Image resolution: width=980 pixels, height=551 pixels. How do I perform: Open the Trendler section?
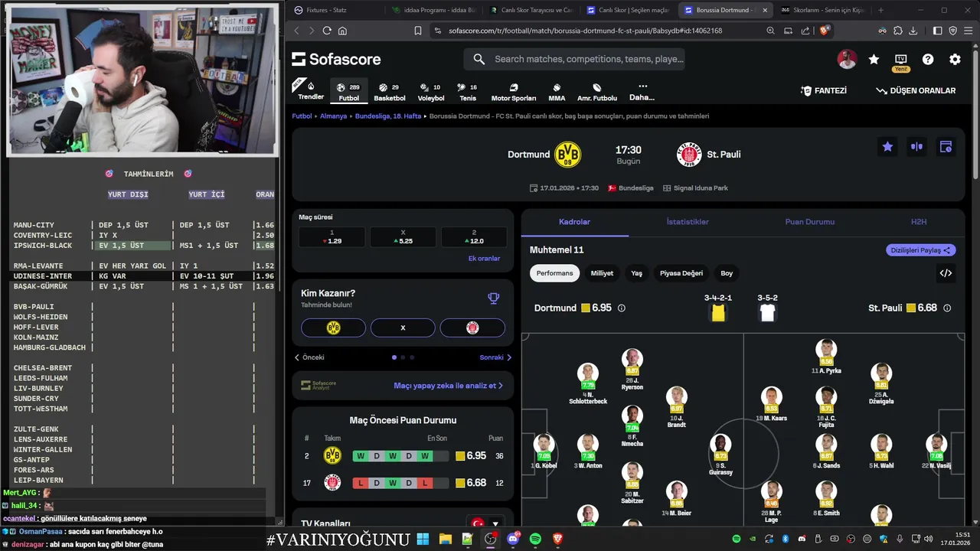tap(310, 90)
